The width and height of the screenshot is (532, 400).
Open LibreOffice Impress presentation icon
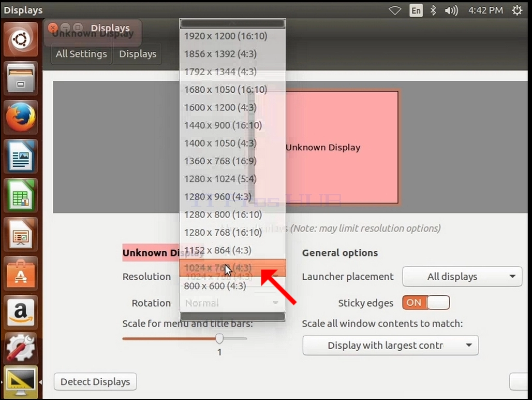(x=21, y=235)
